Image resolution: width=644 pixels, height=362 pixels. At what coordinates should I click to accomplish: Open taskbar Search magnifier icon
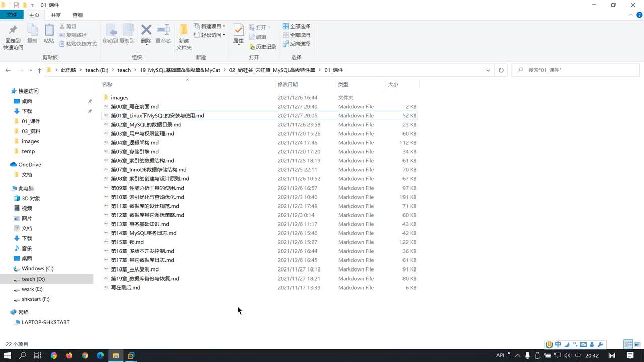pos(23,355)
